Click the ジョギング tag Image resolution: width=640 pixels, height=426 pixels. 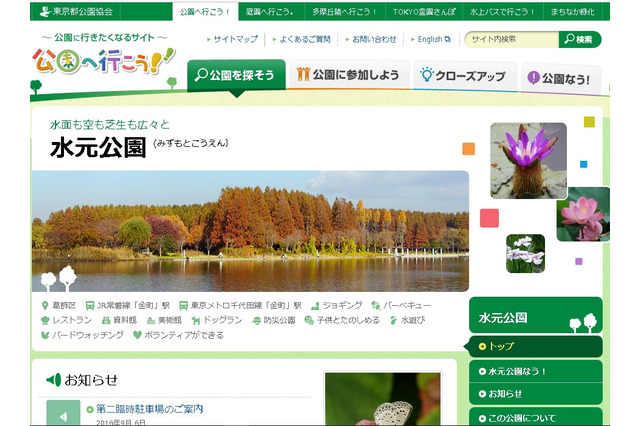click(337, 306)
